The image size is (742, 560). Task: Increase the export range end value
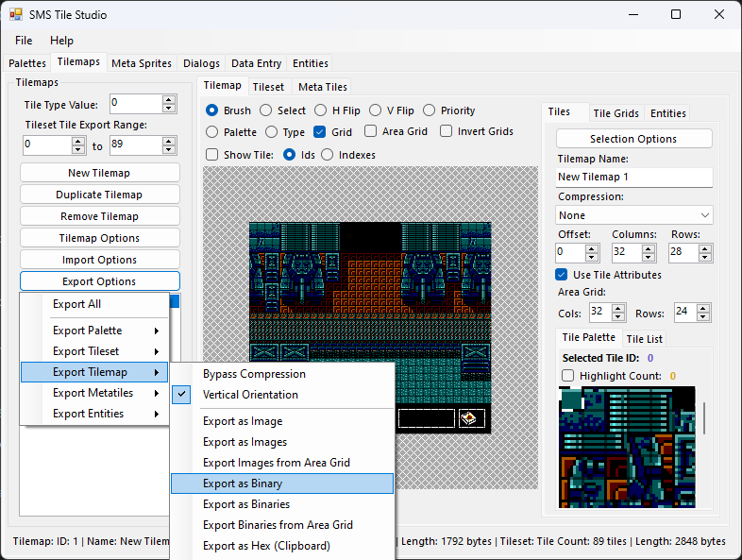pyautogui.click(x=168, y=141)
